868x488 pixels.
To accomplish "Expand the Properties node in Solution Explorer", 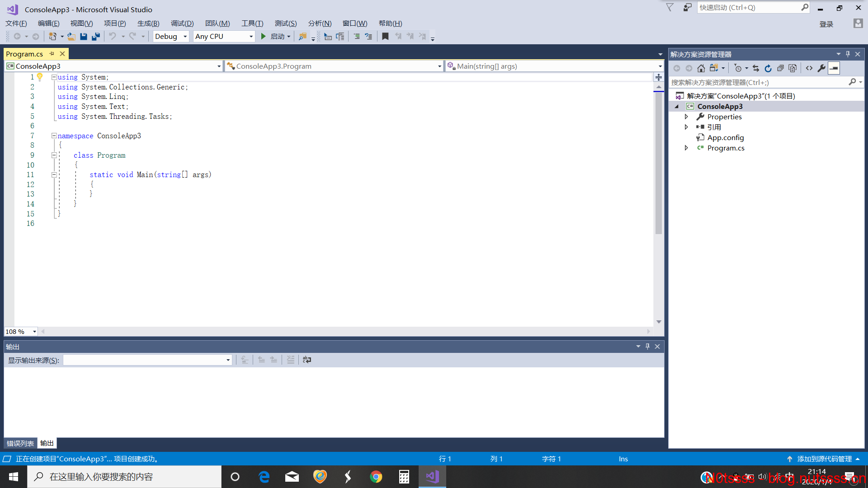I will (686, 117).
